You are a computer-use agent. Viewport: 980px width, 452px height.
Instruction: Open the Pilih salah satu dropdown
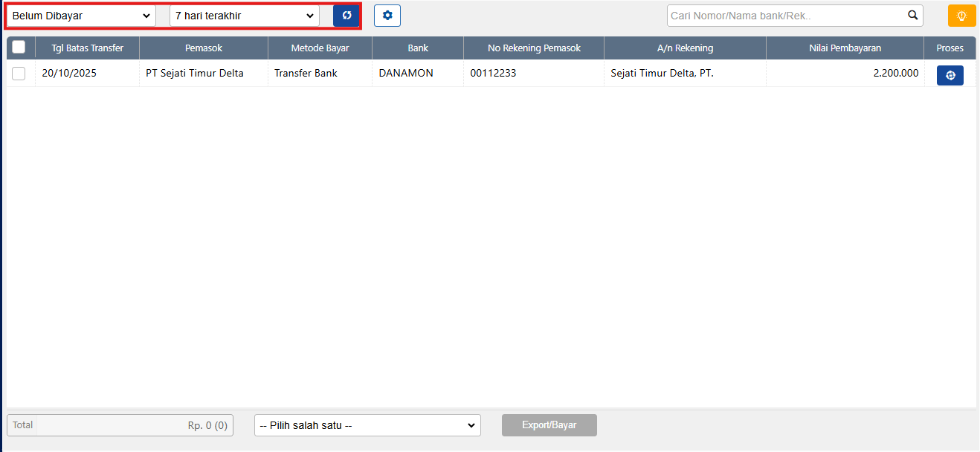[x=367, y=425]
